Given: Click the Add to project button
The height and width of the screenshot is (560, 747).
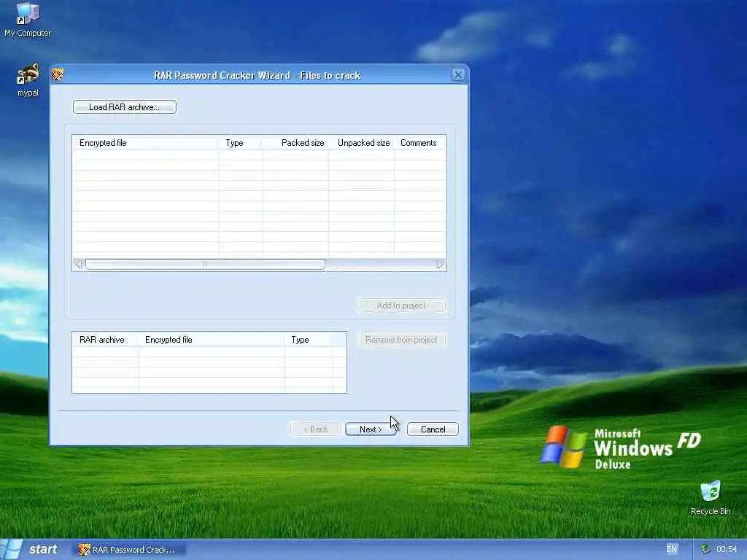Looking at the screenshot, I should tap(401, 306).
